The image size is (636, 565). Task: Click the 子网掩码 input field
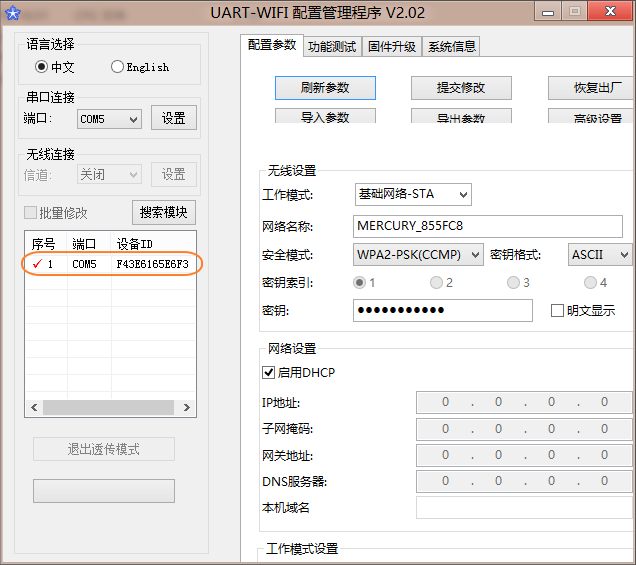526,429
